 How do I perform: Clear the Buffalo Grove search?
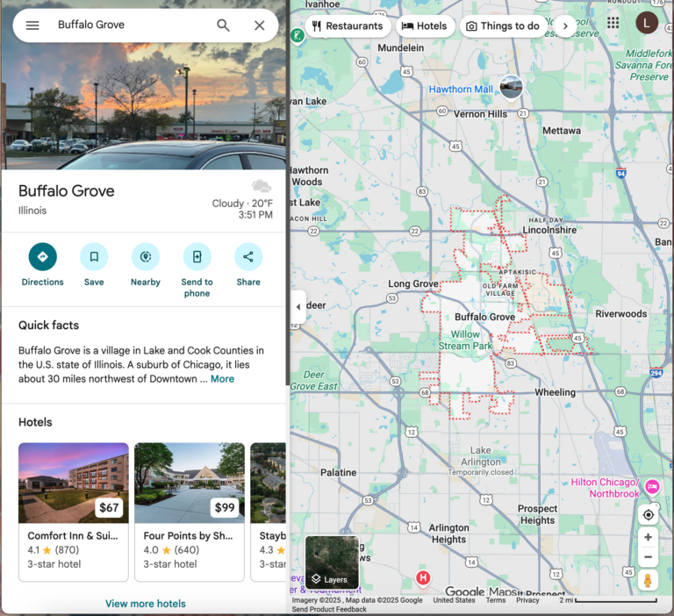point(260,25)
